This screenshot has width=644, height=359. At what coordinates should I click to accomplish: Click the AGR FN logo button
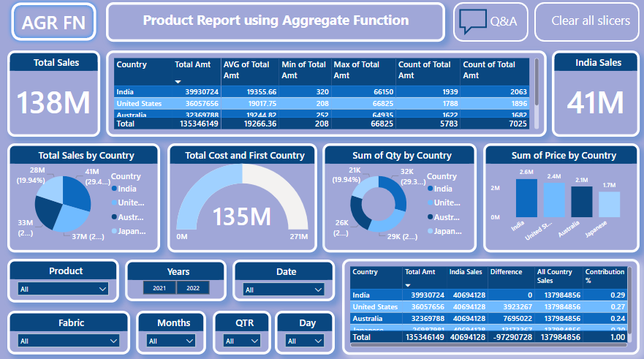[53, 22]
